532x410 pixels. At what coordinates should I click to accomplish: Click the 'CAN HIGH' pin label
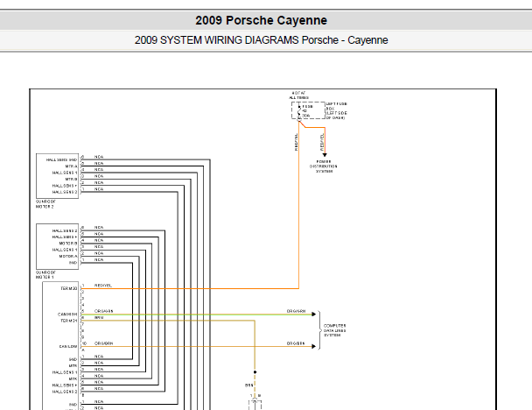click(x=67, y=315)
